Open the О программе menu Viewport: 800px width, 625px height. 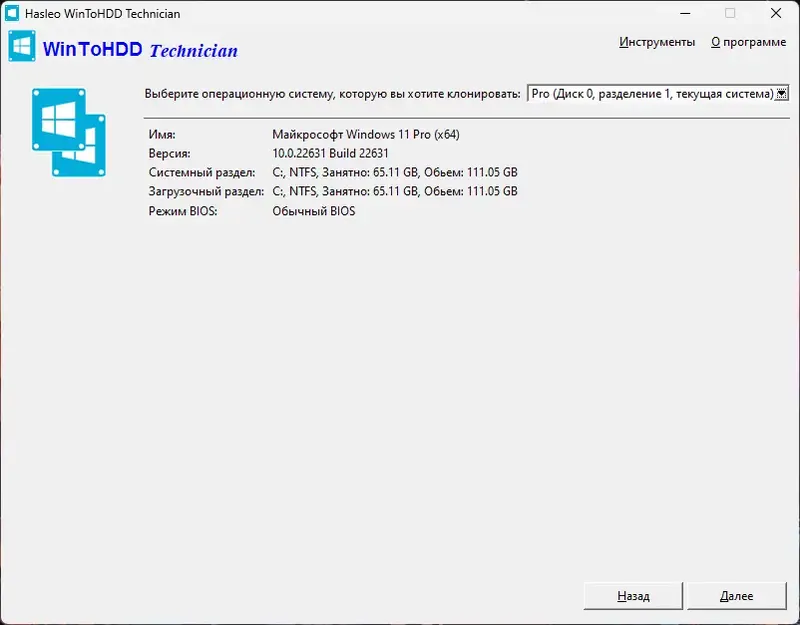(x=748, y=42)
